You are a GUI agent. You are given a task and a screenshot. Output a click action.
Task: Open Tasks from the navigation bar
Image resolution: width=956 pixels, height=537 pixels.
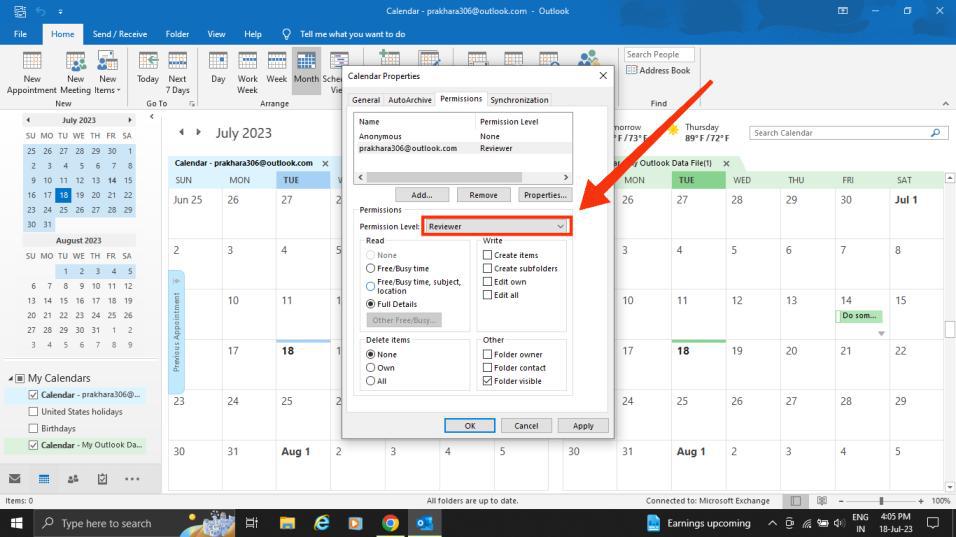click(102, 479)
